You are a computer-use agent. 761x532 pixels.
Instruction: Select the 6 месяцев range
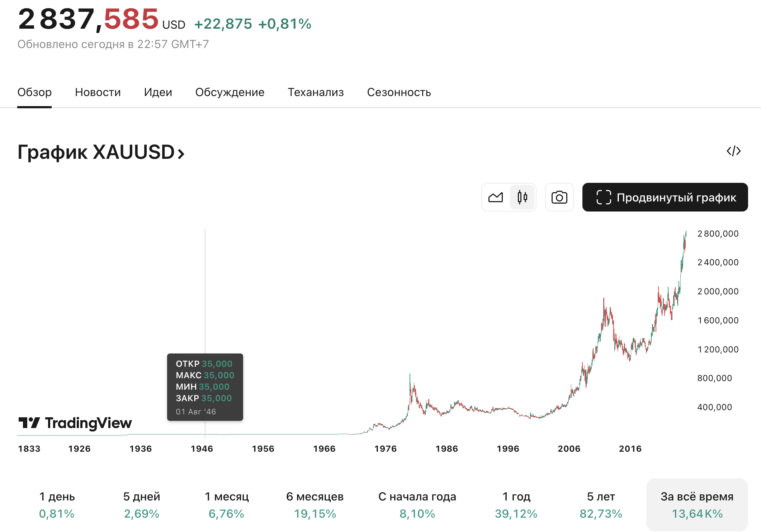point(315,505)
